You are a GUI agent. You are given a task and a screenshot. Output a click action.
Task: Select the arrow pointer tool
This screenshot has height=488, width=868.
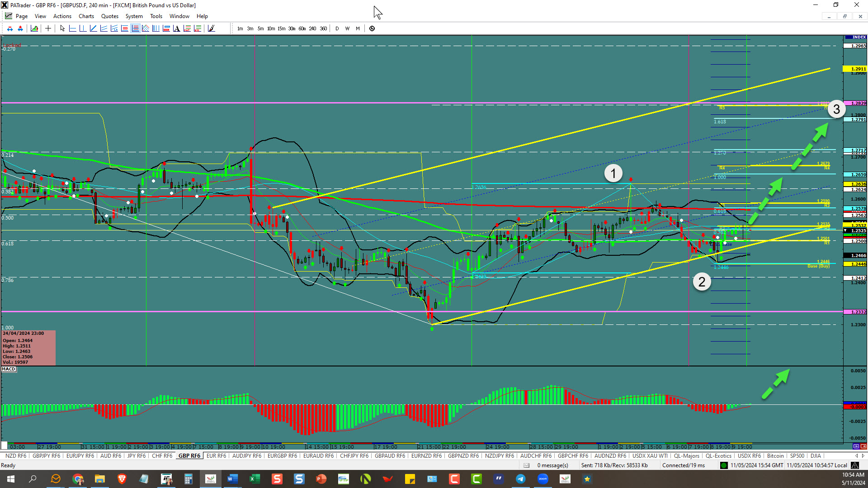tap(62, 28)
